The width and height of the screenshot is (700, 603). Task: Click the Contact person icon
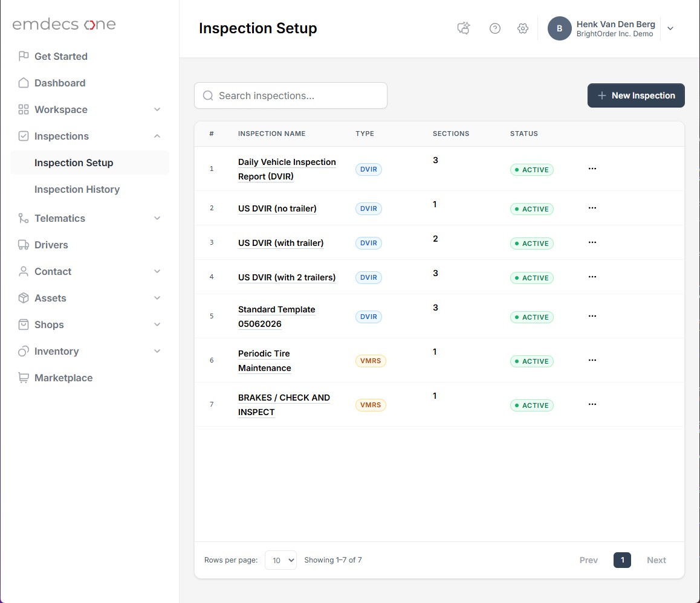click(x=24, y=271)
